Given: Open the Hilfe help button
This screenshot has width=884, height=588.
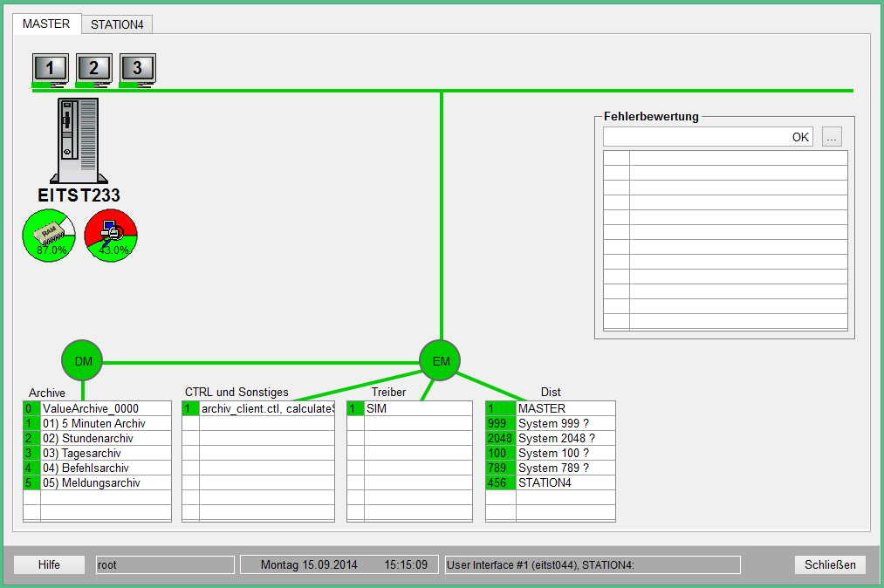Looking at the screenshot, I should [49, 564].
